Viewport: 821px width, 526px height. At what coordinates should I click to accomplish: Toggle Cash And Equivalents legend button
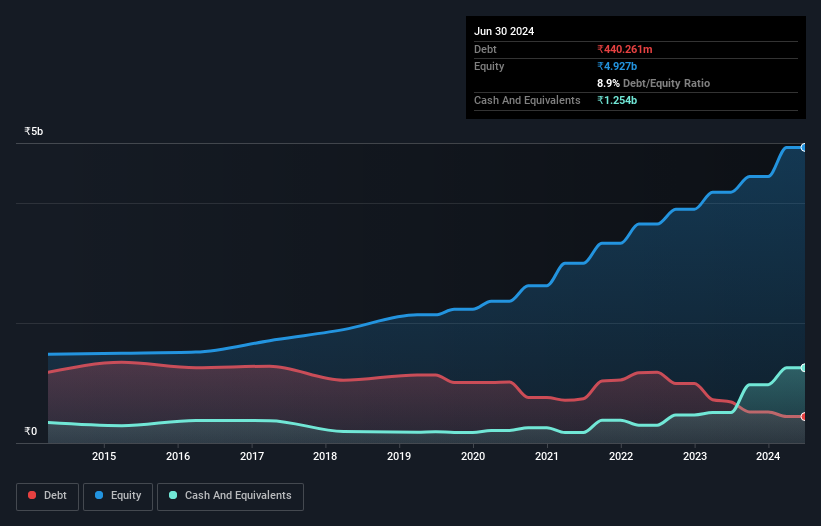click(230, 496)
